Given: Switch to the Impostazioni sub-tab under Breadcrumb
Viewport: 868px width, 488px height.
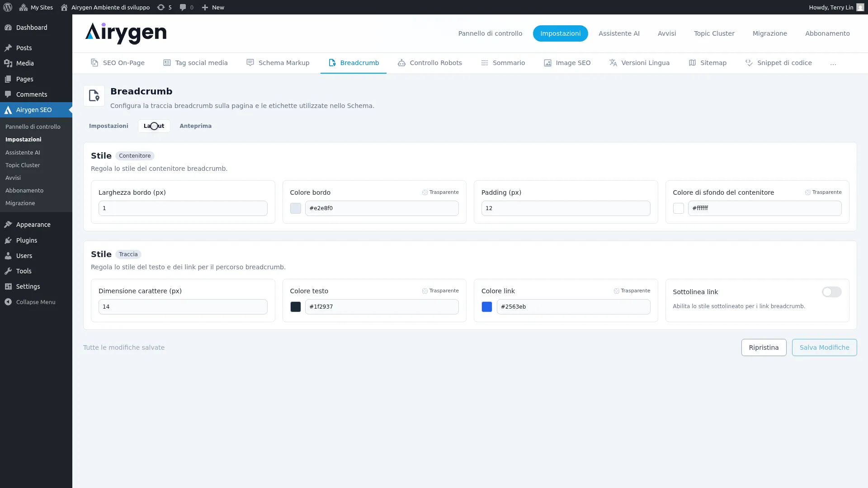Looking at the screenshot, I should click(108, 126).
